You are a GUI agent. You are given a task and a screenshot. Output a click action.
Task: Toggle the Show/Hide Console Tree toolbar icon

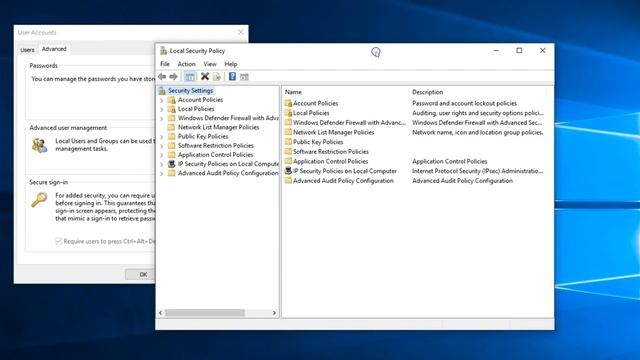[190, 76]
